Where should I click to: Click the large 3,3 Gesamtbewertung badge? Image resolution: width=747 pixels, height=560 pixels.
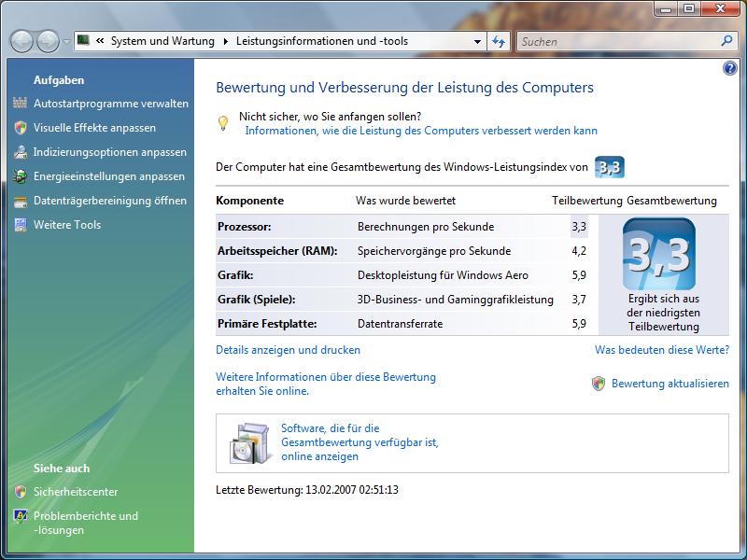659,254
